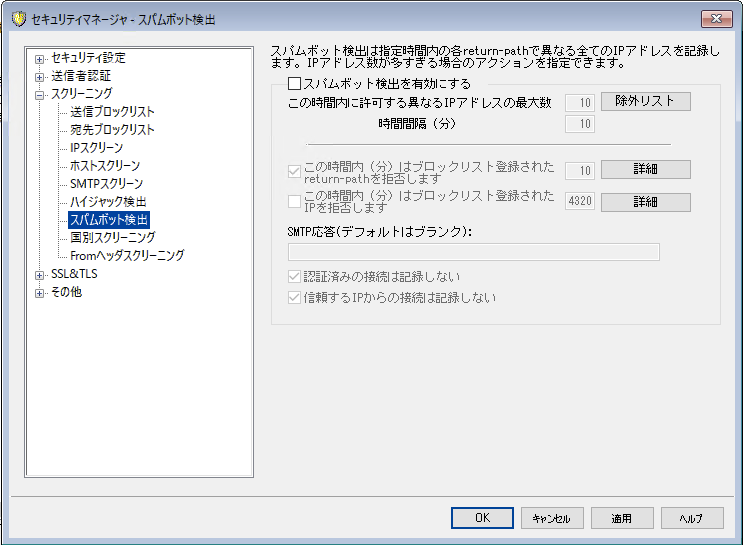
Task: Select 送信ブロックリスト in the tree
Action: (112, 112)
